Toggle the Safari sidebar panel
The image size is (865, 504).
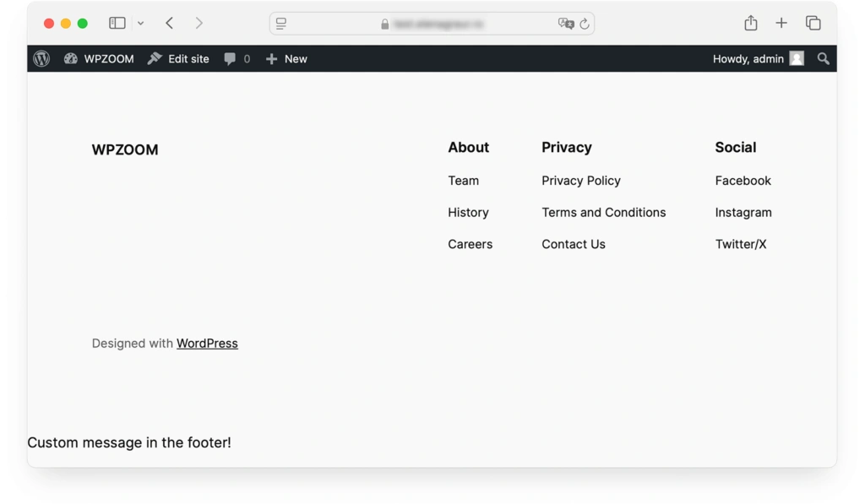117,23
